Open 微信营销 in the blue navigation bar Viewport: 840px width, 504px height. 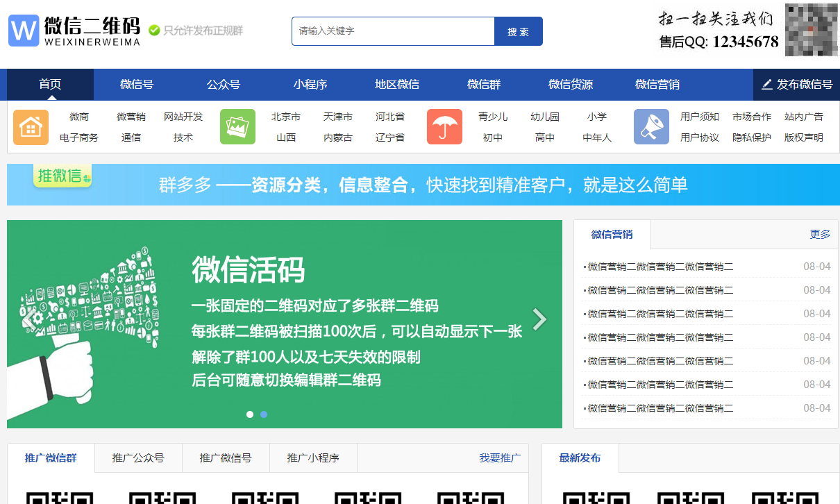(x=657, y=85)
